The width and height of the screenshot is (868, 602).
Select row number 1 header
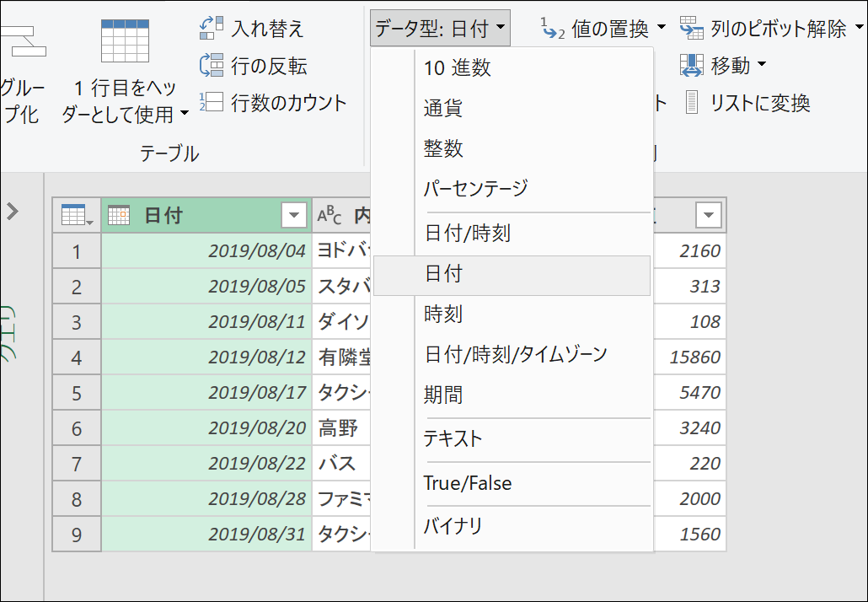pos(77,251)
